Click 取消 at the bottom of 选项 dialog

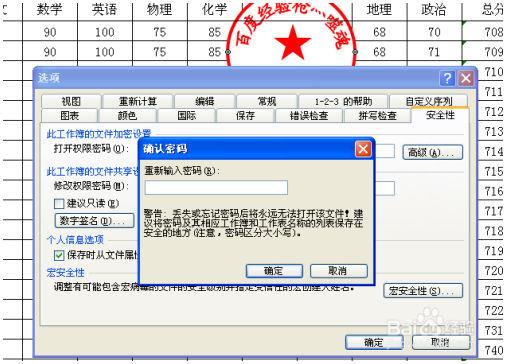tap(441, 342)
